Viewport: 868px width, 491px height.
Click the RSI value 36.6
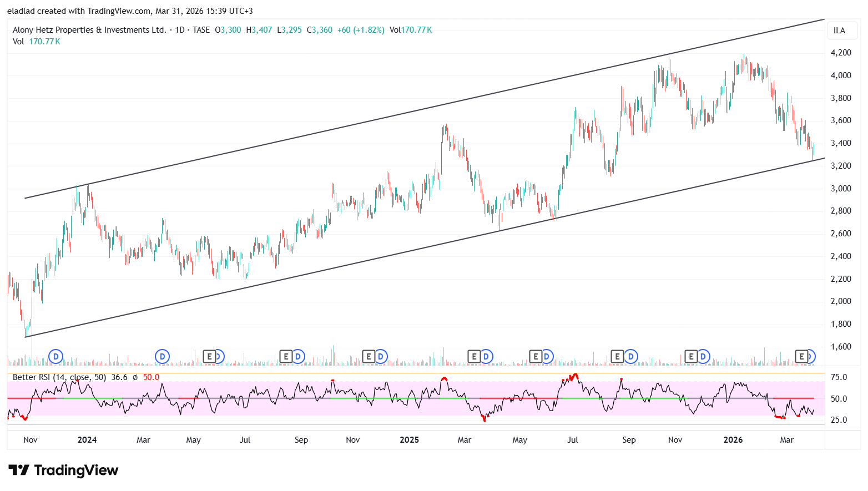point(119,377)
